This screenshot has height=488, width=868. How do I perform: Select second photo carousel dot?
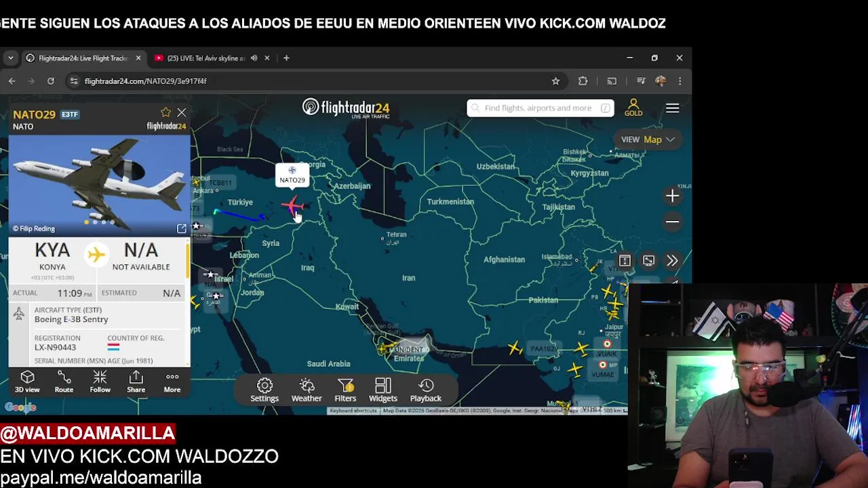click(x=95, y=222)
